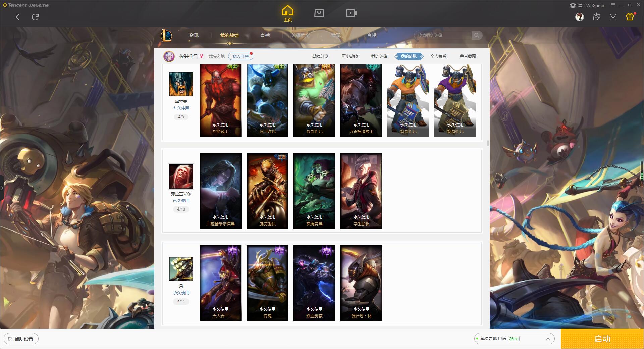644x349 pixels.
Task: Expand the 裁决之地 电信 server dropdown
Action: click(515, 339)
